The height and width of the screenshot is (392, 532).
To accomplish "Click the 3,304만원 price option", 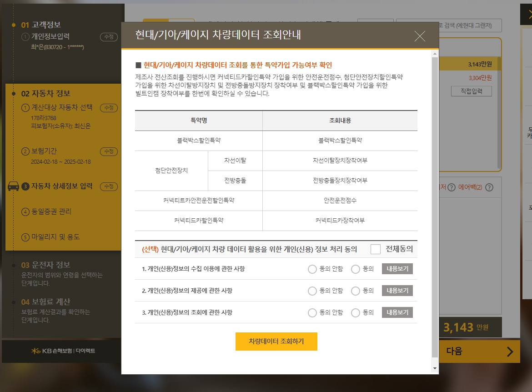I will tap(480, 78).
